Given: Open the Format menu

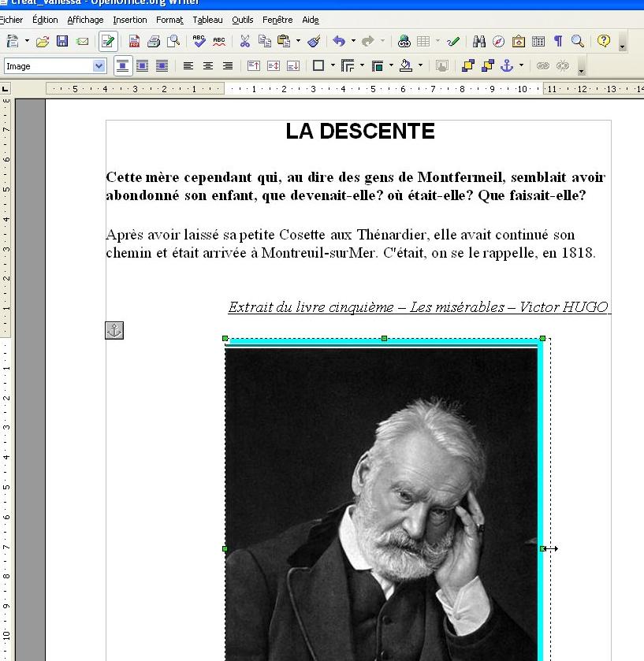Looking at the screenshot, I should pyautogui.click(x=169, y=20).
